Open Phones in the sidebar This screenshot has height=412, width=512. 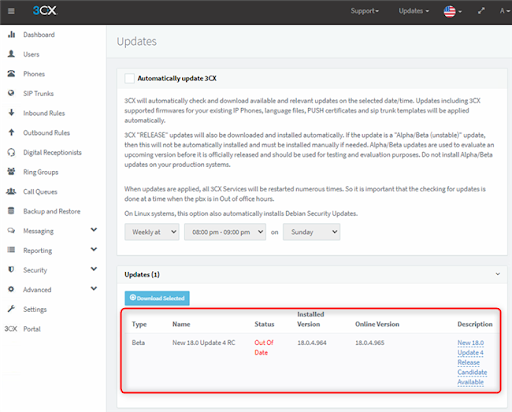click(34, 74)
